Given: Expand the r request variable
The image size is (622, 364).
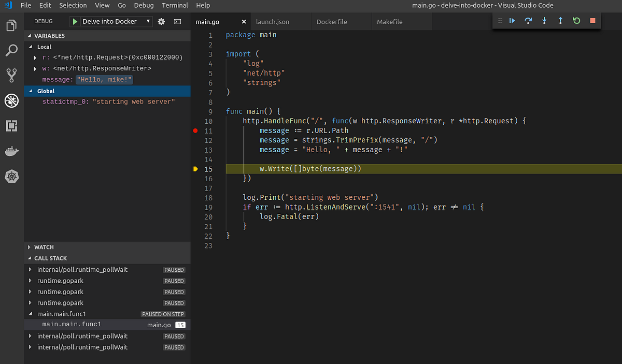Looking at the screenshot, I should point(35,57).
